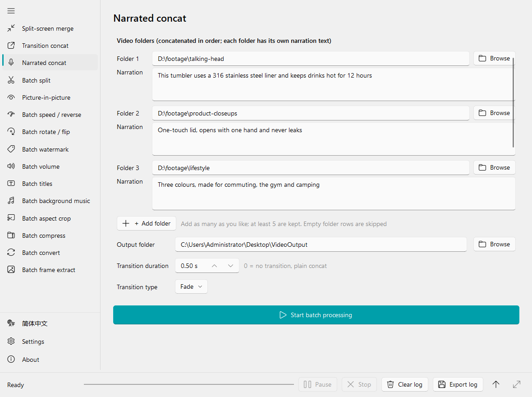Go to Picture-in-picture page
This screenshot has height=397, width=532.
(50, 97)
